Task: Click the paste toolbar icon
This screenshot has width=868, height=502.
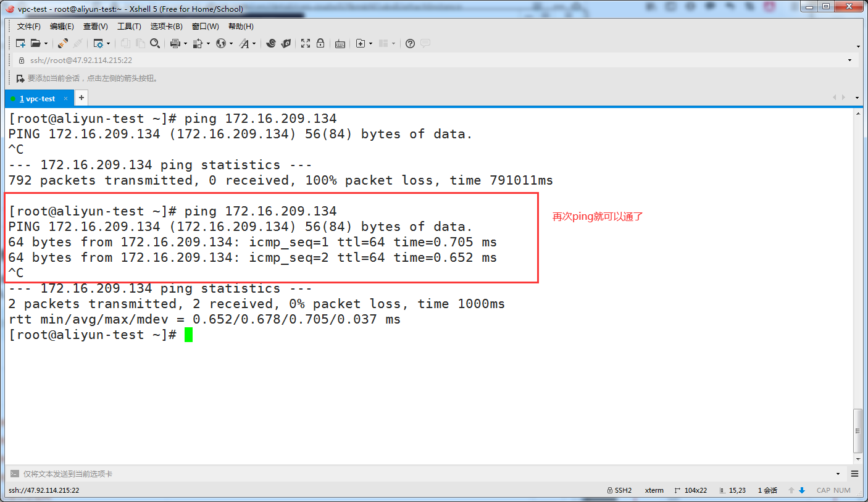Action: [140, 43]
